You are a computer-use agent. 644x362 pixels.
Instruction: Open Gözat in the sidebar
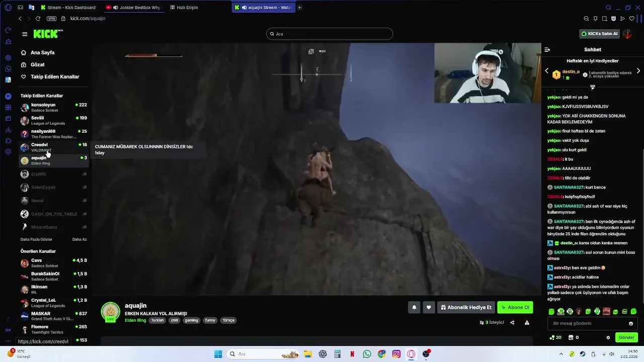33,64
